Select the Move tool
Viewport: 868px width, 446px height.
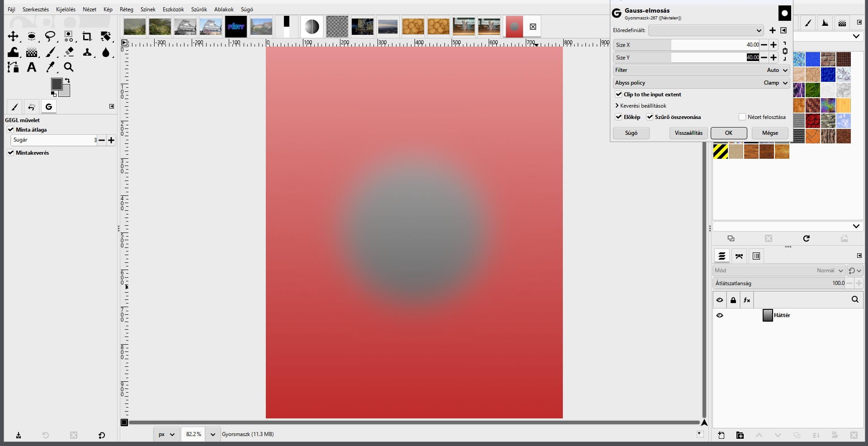(x=13, y=36)
